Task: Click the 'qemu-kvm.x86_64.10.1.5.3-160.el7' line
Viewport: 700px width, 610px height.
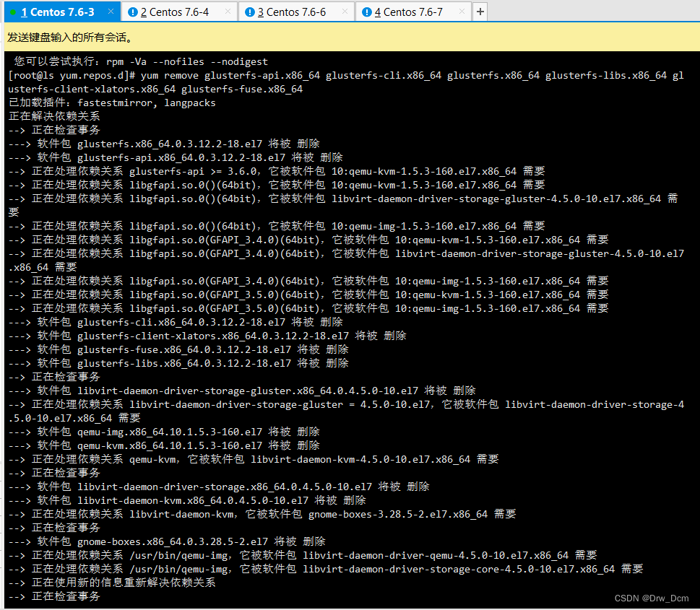Action: [164, 445]
